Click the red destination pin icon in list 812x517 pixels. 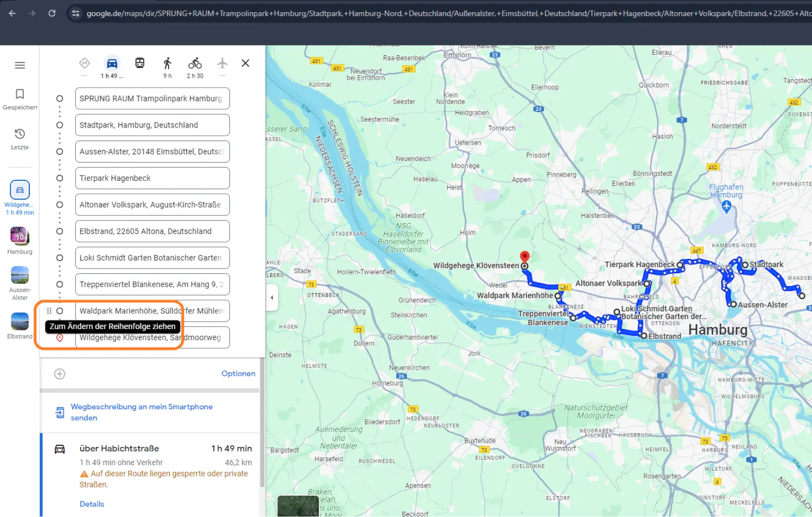pos(59,338)
